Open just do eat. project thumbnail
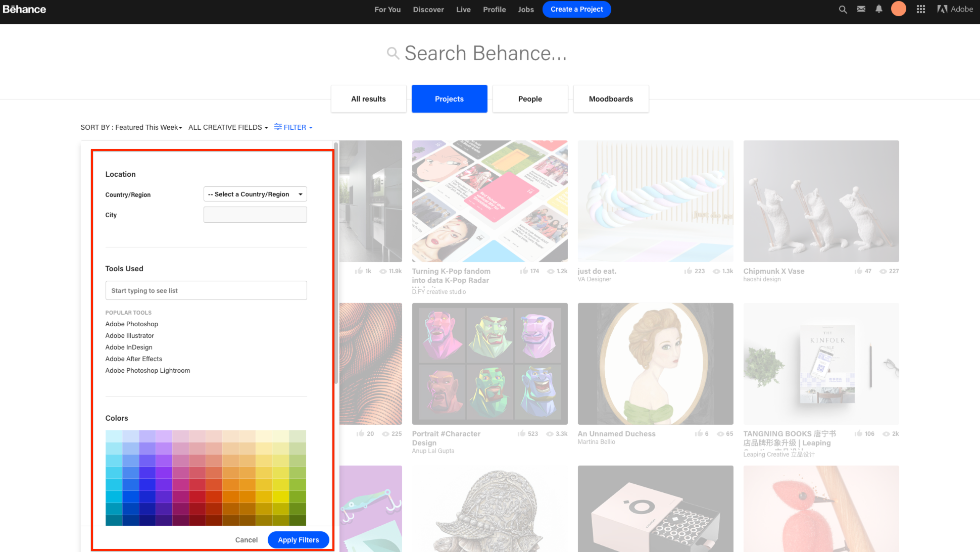The height and width of the screenshot is (552, 980). [x=655, y=201]
